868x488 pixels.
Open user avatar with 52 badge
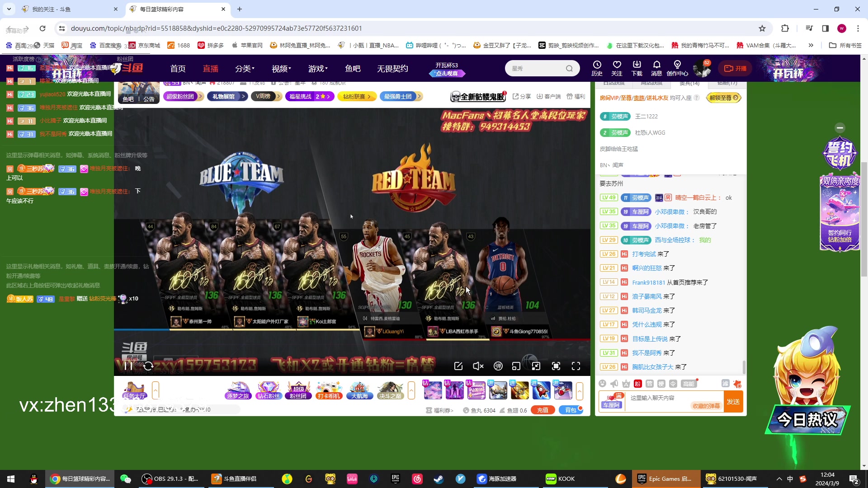coord(702,68)
